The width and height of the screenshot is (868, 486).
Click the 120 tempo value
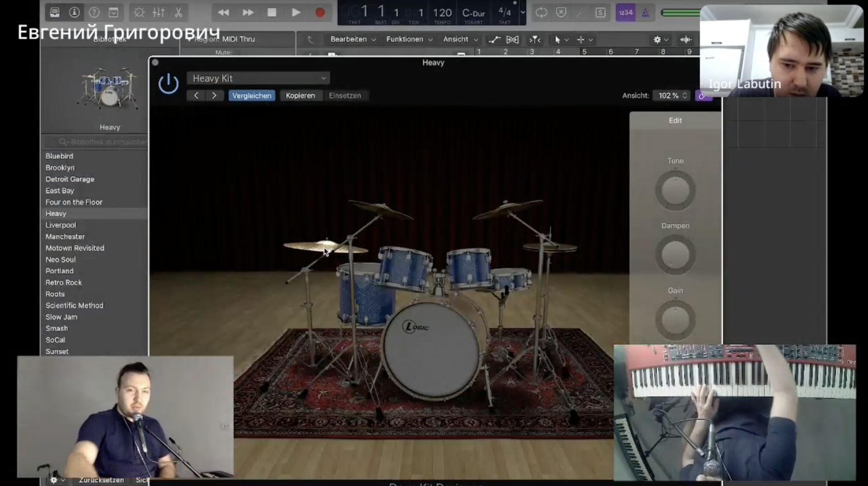[442, 12]
